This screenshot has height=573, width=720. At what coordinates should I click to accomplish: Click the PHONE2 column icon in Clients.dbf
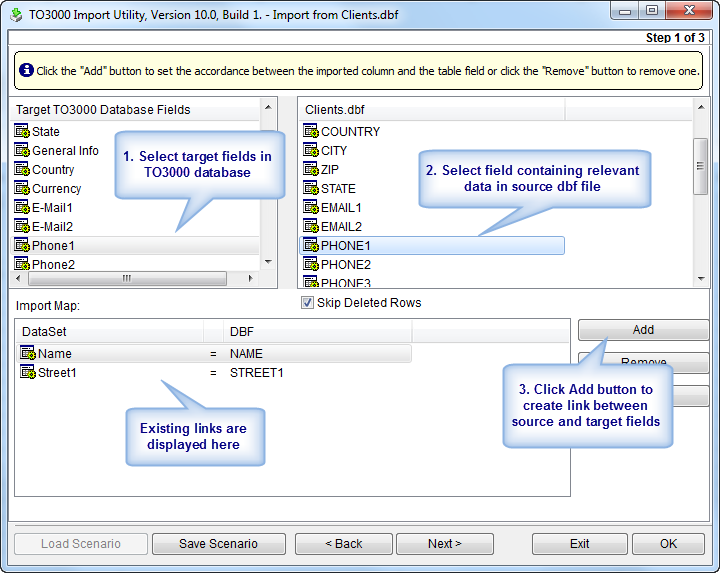pyautogui.click(x=311, y=264)
